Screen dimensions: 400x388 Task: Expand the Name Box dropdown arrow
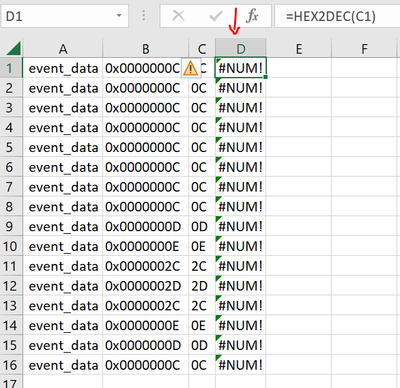[119, 15]
